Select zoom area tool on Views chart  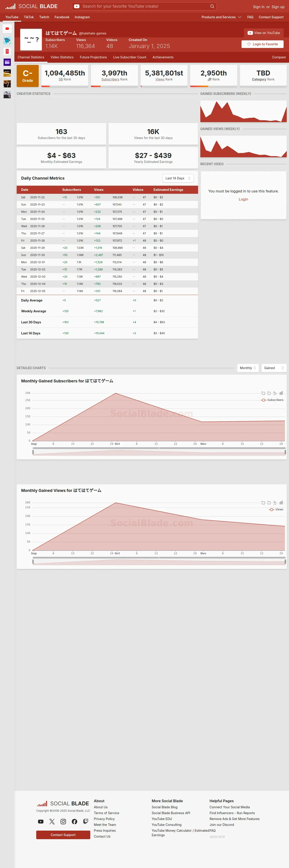click(x=263, y=503)
